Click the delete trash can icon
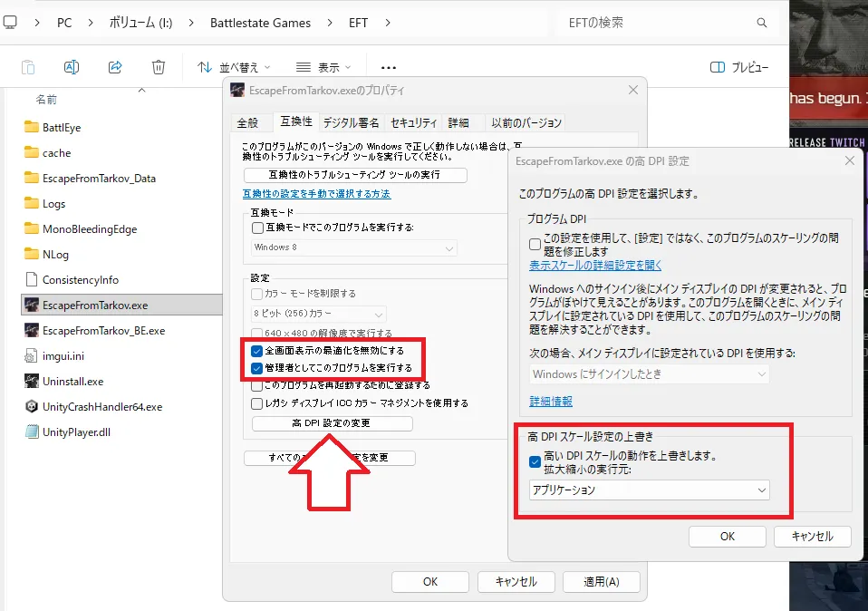 click(x=159, y=67)
